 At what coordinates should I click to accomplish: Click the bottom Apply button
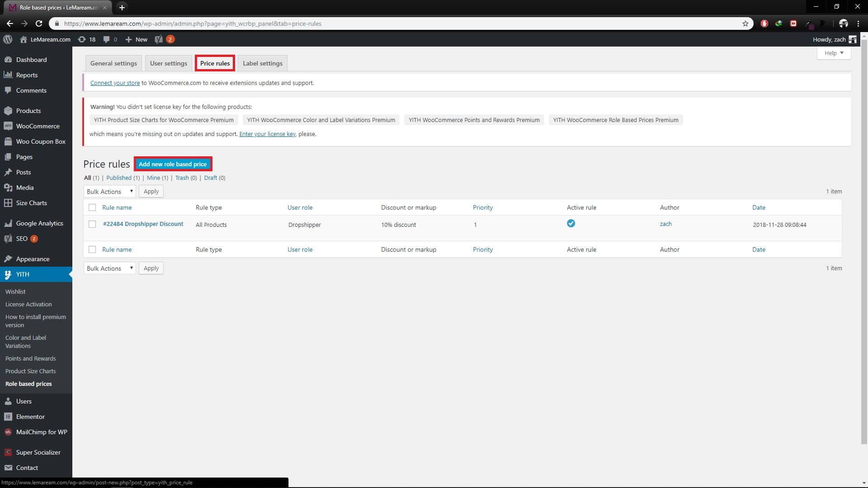pos(151,268)
